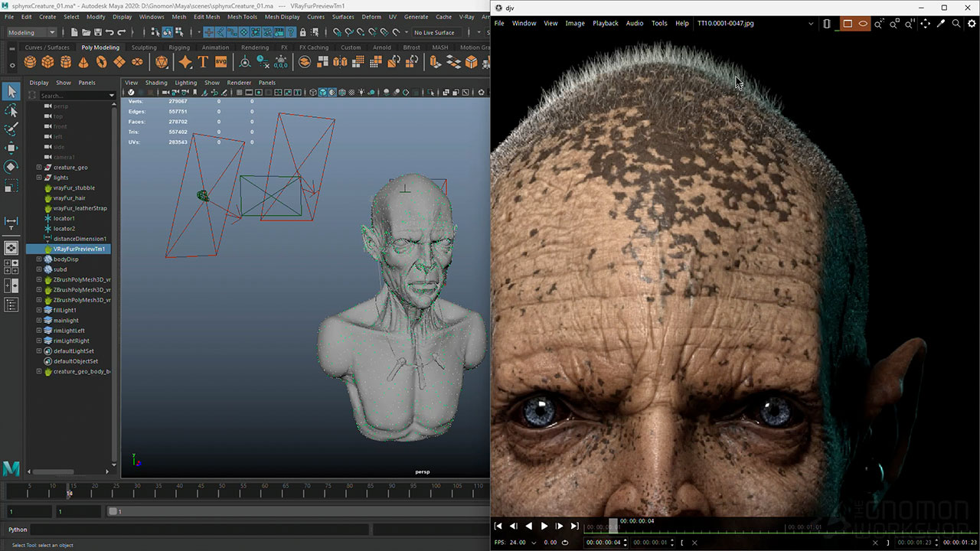Click the SVG shelf icon
The image size is (980, 551).
coord(220,62)
